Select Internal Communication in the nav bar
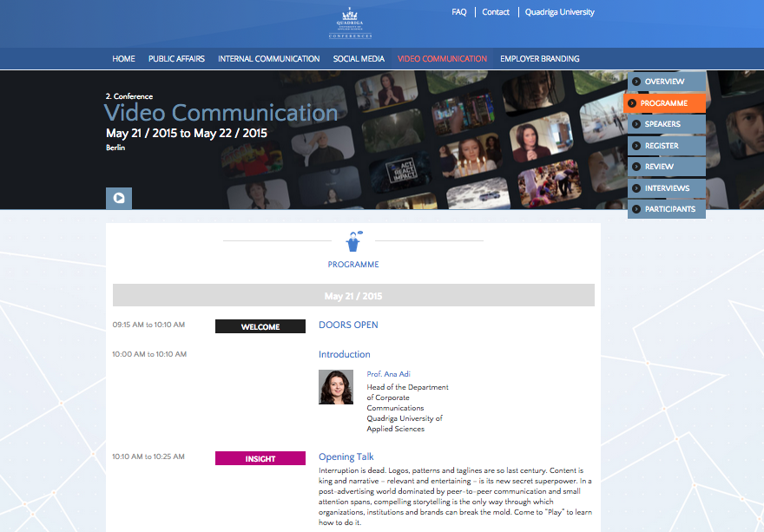Image resolution: width=764 pixels, height=532 pixels. 268,59
